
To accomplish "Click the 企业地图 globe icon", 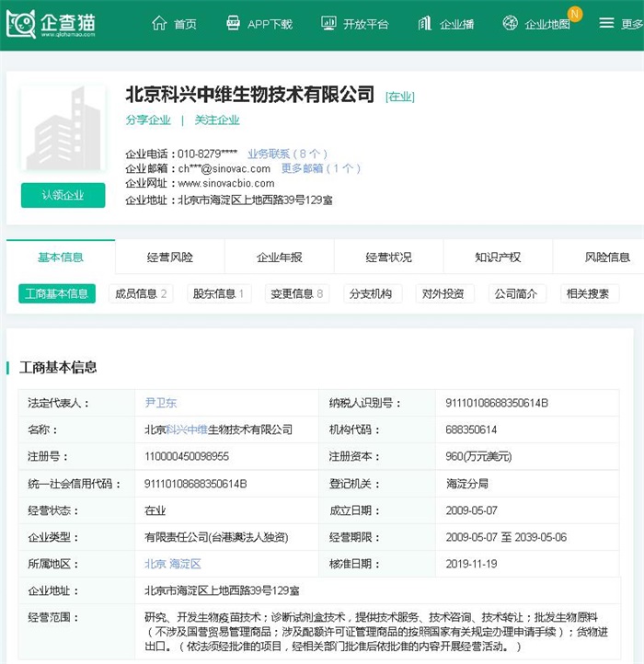I will click(x=510, y=23).
